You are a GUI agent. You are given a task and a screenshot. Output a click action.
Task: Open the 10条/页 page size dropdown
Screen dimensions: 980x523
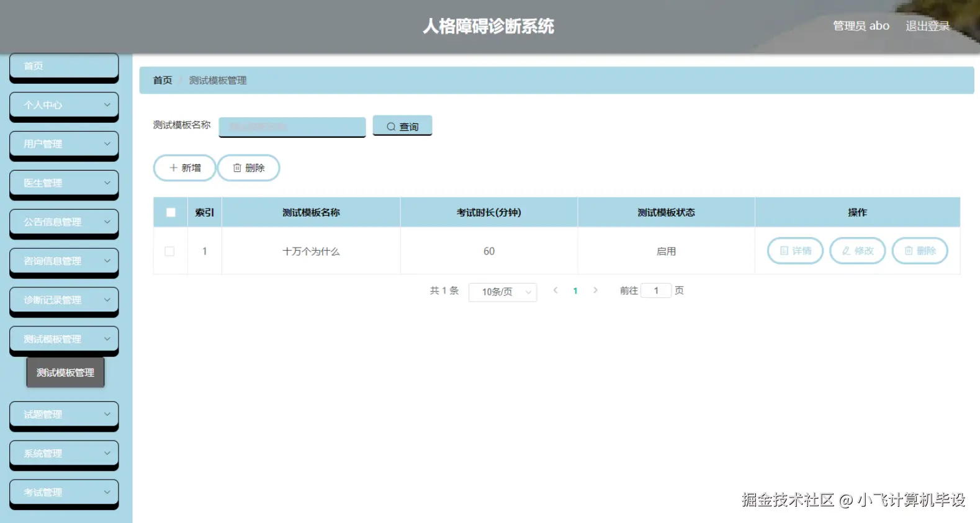tap(503, 292)
